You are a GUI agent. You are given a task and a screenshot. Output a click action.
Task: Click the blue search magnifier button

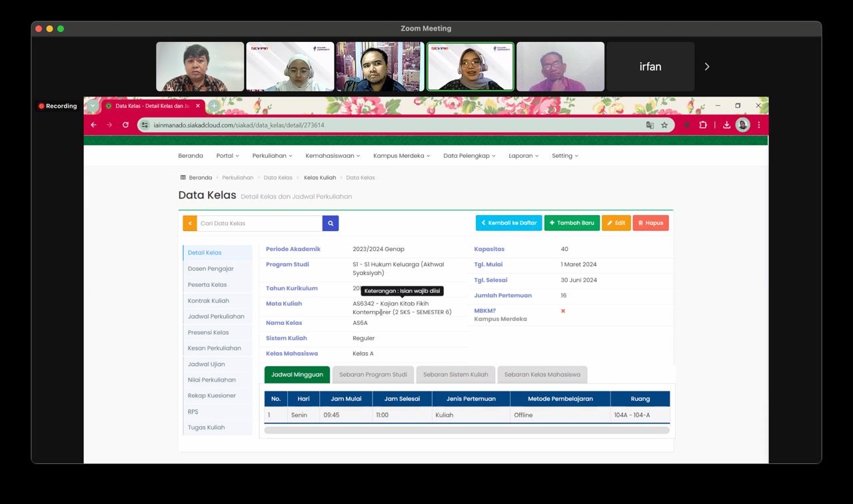(331, 224)
